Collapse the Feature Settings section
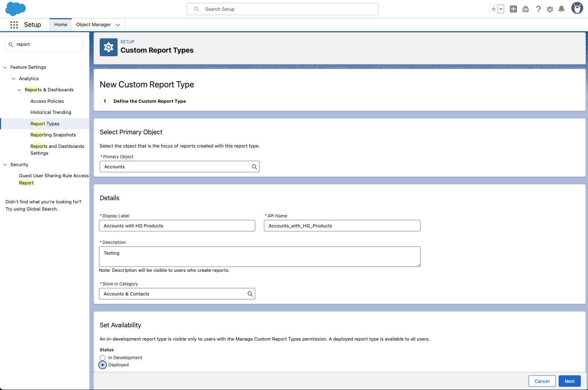588x390 pixels. 5,67
